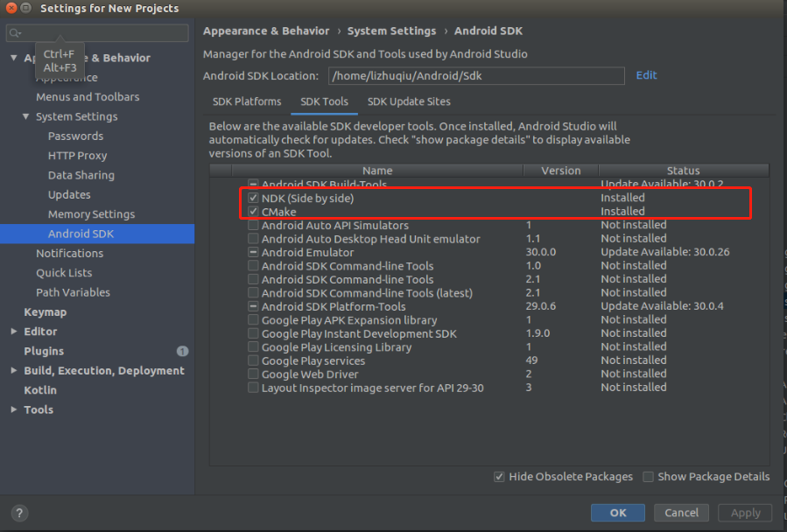The image size is (787, 532).
Task: Switch to the SDK Platforms tab
Action: pyautogui.click(x=247, y=101)
